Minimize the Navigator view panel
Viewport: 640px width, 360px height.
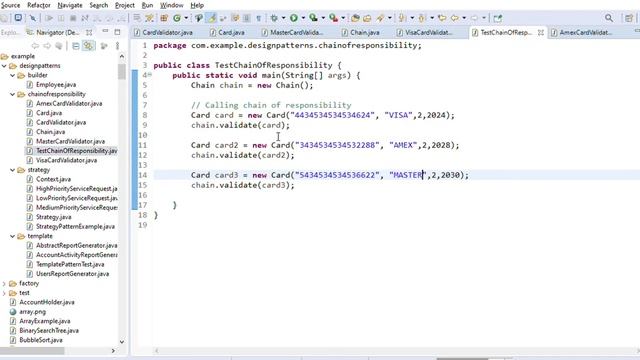(x=105, y=31)
